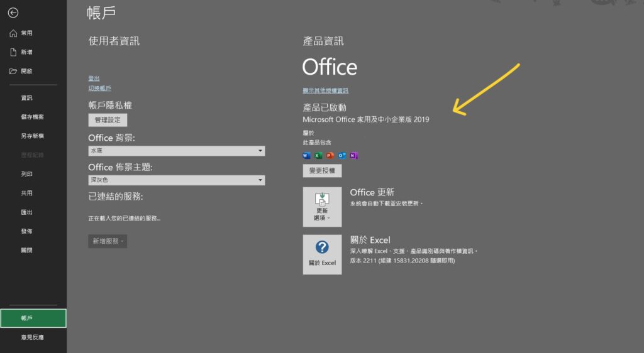Click the 開啟 folder icon
Image resolution: width=644 pixels, height=353 pixels.
coord(13,72)
